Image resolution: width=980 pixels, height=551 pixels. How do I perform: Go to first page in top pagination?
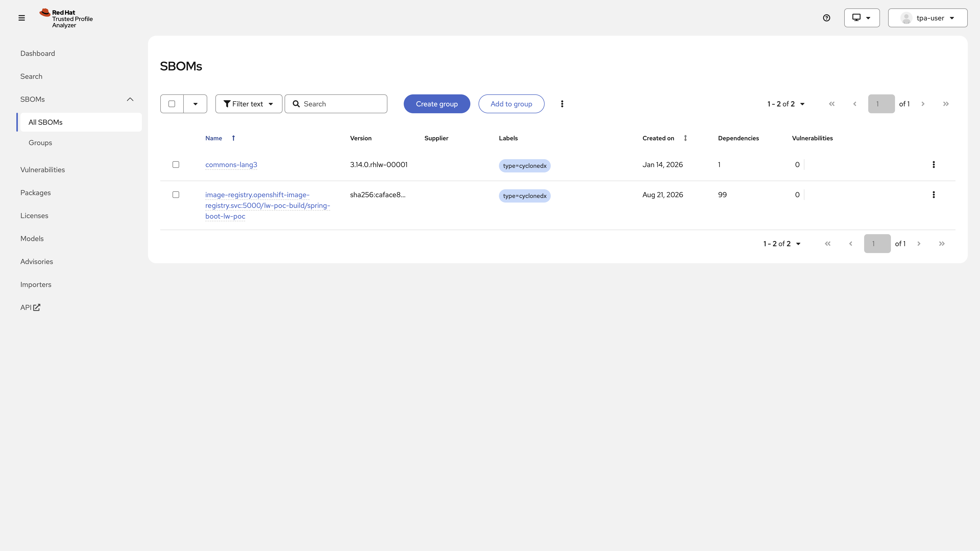tap(832, 104)
